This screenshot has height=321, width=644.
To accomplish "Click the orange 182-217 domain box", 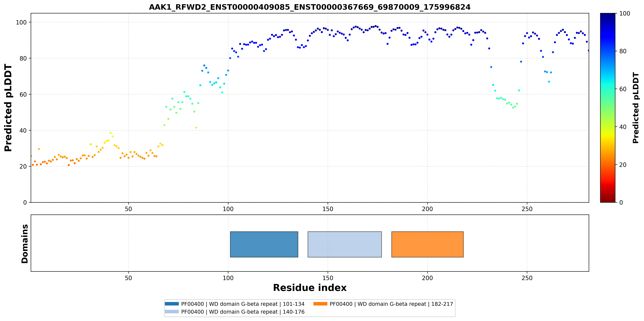I will click(x=427, y=244).
